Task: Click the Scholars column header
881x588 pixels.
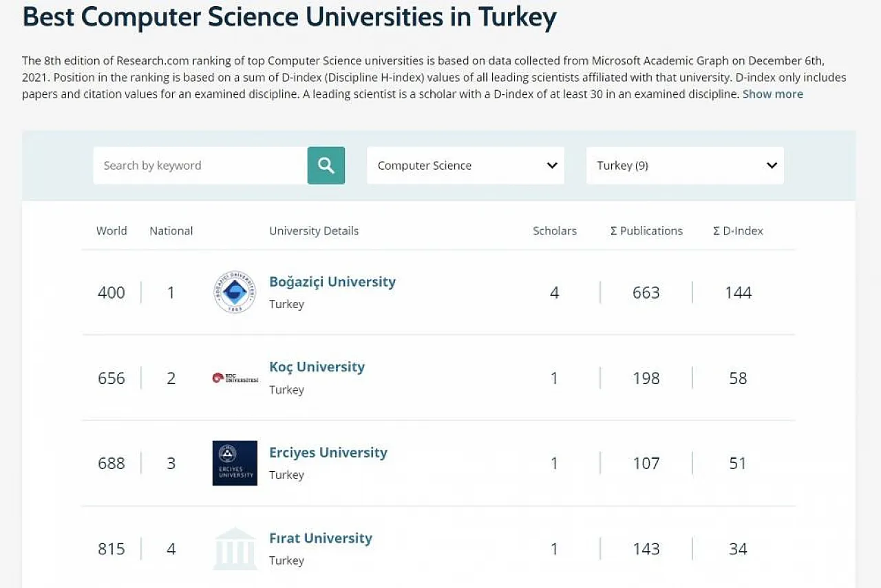Action: point(555,231)
